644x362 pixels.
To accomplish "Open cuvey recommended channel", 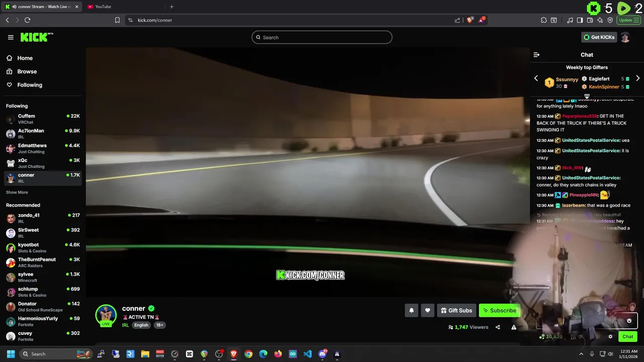I will [43, 336].
